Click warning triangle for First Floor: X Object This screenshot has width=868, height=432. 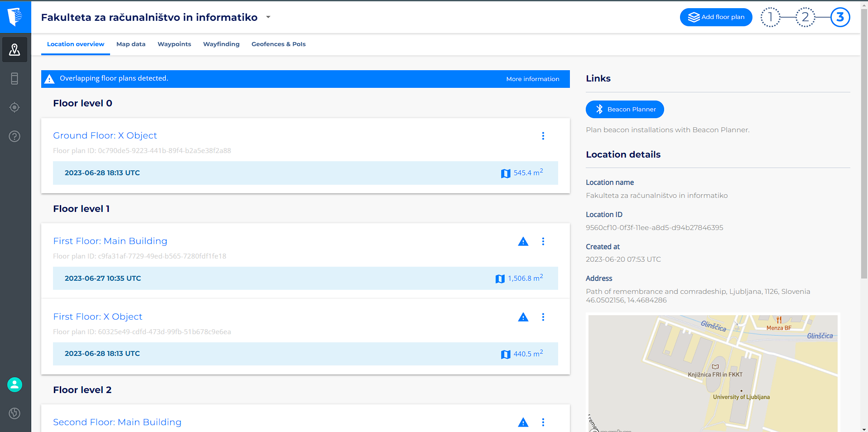coord(523,317)
